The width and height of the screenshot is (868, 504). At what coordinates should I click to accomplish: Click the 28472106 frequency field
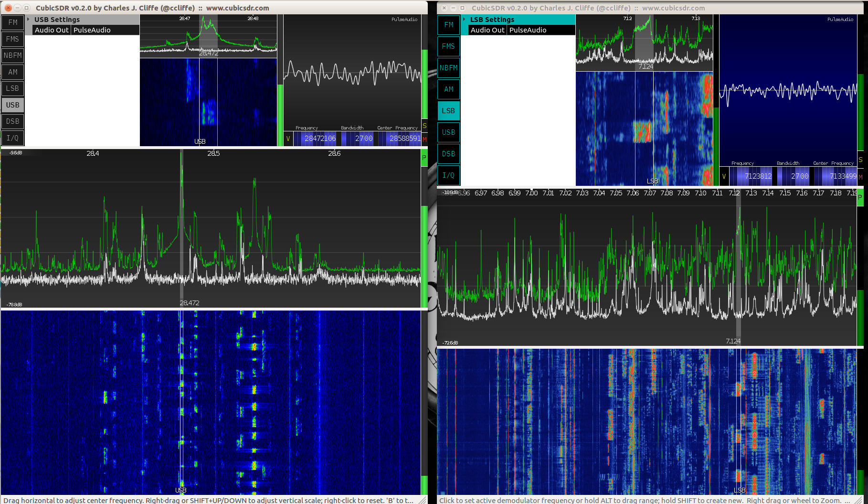coord(320,139)
